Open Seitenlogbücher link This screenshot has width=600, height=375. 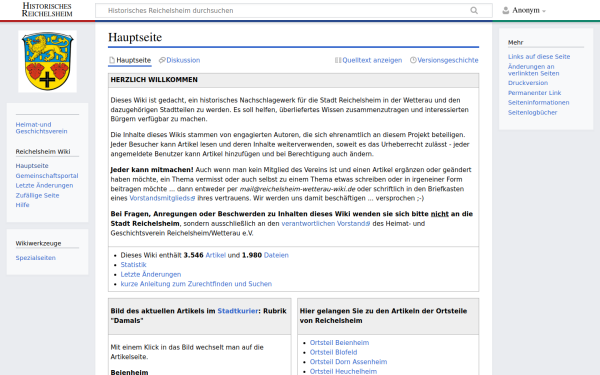coord(532,112)
